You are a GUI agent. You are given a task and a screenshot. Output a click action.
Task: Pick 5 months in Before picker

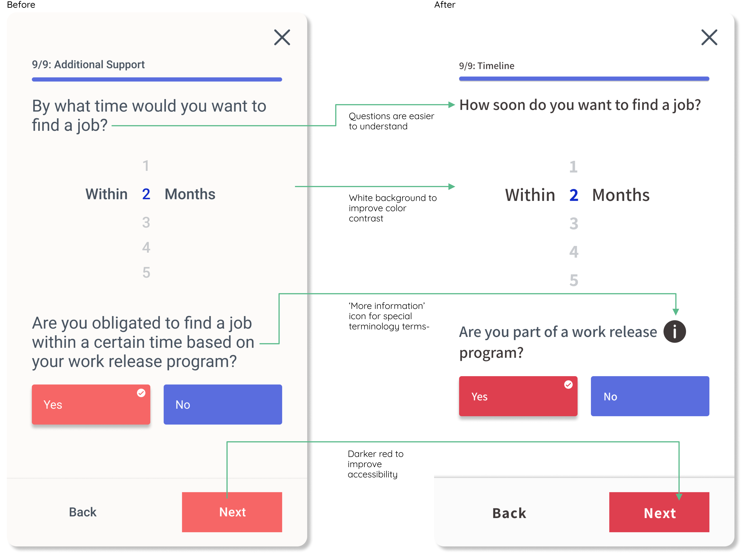point(146,272)
